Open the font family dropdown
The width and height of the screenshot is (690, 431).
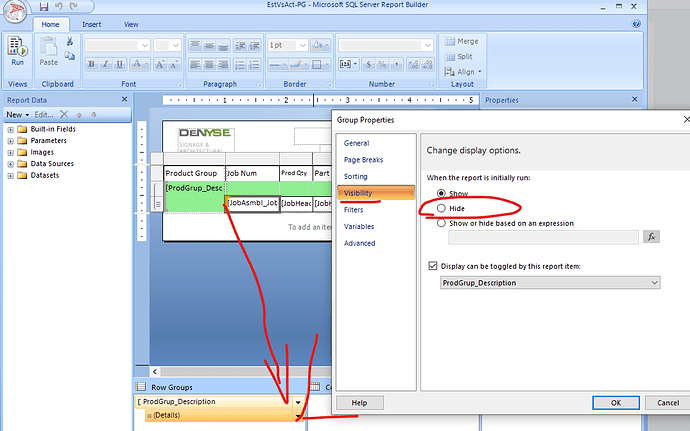click(145, 45)
